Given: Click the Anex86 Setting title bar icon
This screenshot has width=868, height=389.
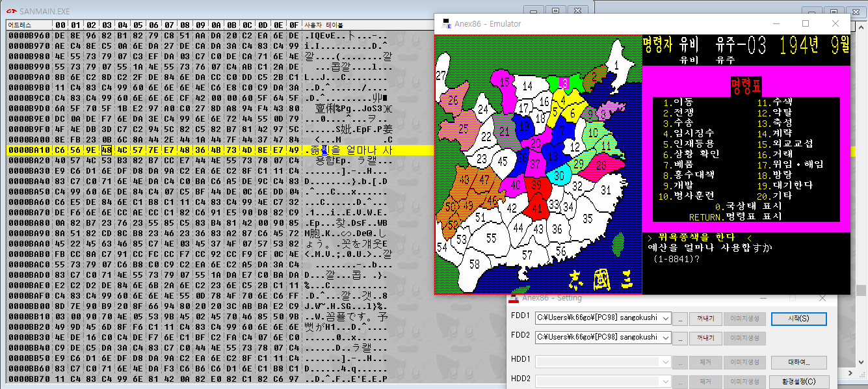Looking at the screenshot, I should 514,299.
